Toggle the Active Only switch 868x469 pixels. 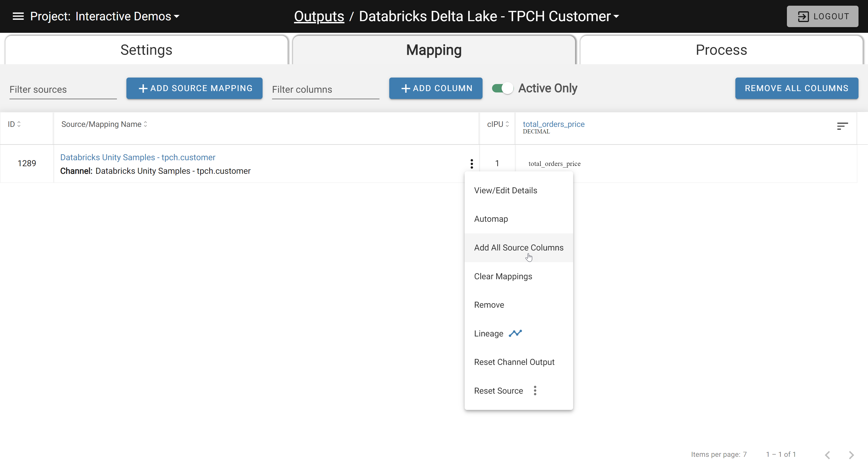502,88
